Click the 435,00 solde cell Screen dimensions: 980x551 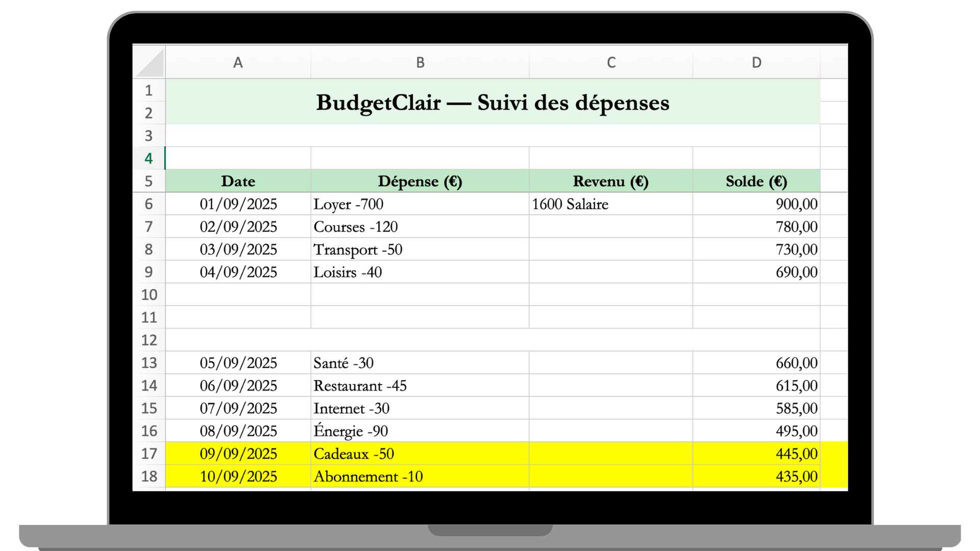click(x=756, y=476)
